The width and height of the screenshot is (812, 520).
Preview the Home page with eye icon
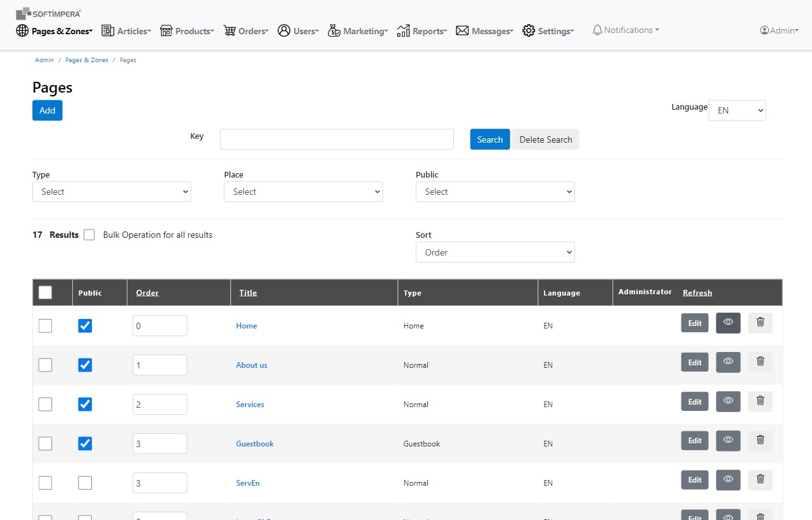728,323
